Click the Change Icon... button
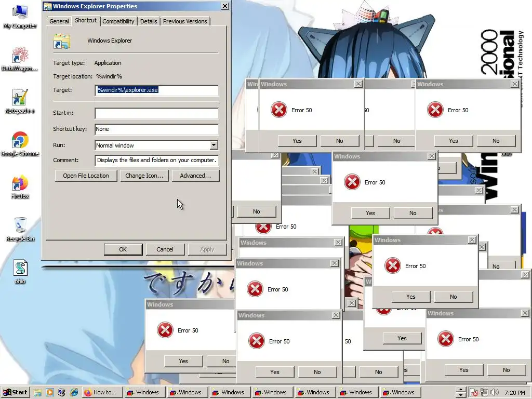The width and height of the screenshot is (532, 399). (144, 176)
